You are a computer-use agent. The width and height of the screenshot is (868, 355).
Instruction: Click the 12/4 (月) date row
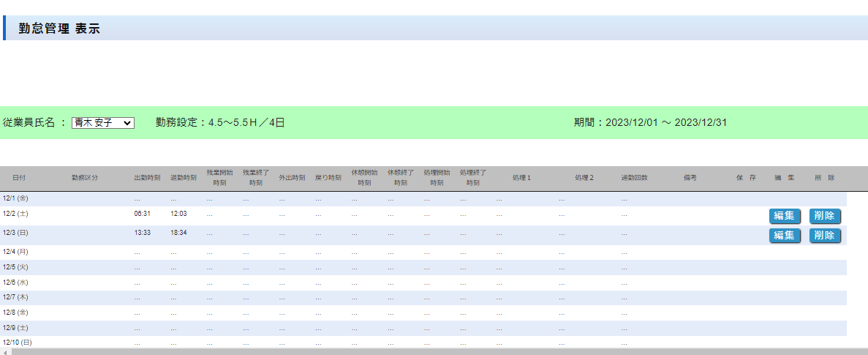[15, 252]
